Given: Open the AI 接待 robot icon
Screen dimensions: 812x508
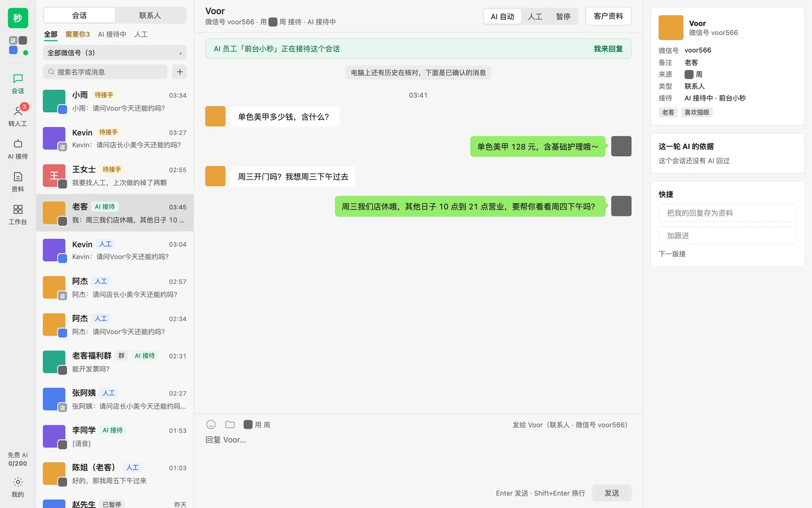Looking at the screenshot, I should (x=18, y=149).
